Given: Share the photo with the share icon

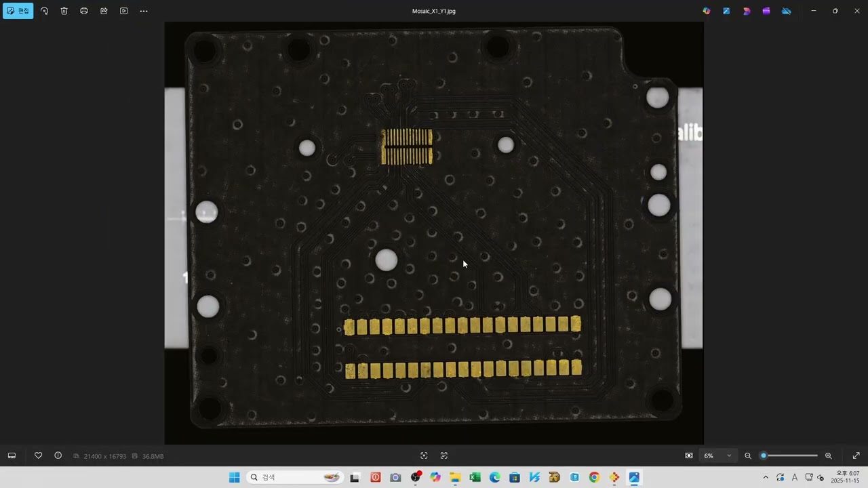Looking at the screenshot, I should click(104, 11).
